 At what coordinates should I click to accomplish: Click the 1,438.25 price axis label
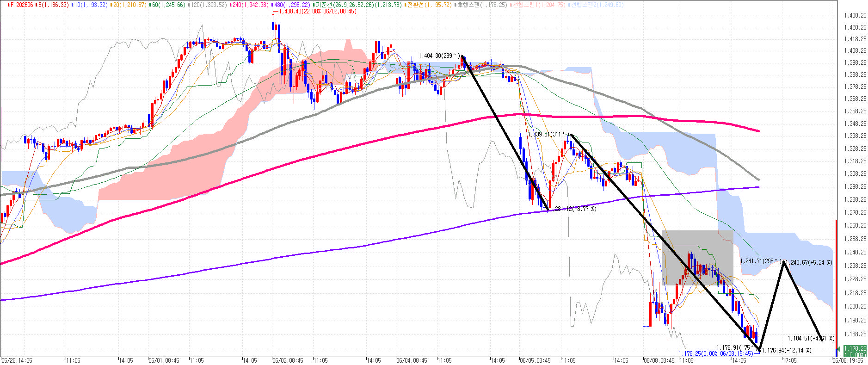click(x=855, y=15)
